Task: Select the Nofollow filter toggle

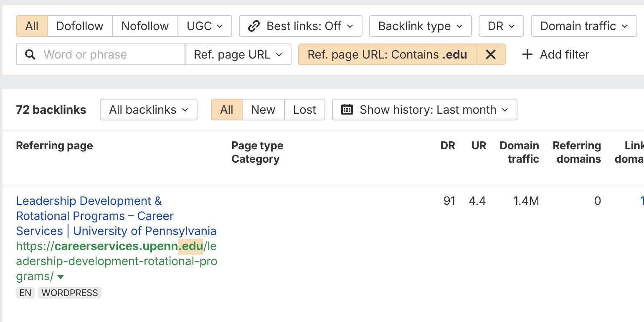Action: [x=145, y=26]
